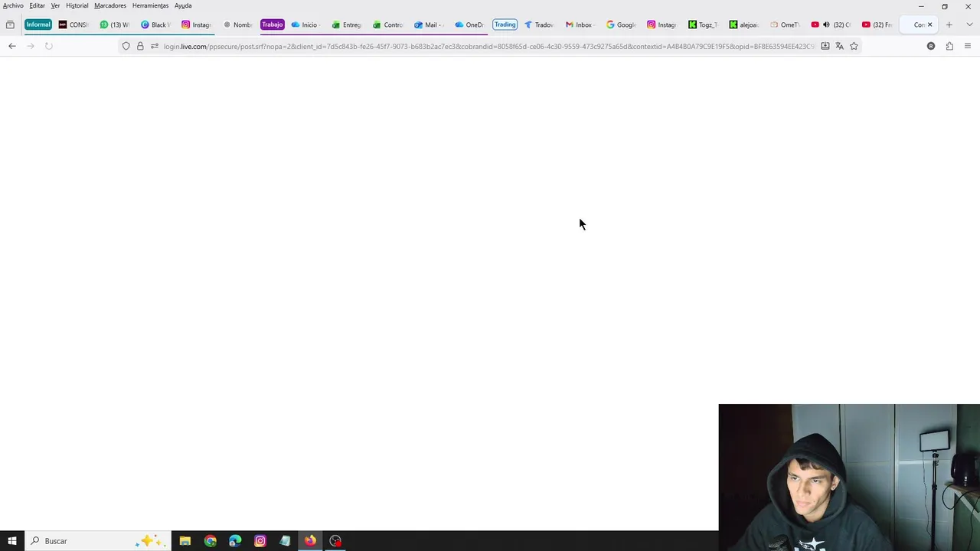This screenshot has height=551, width=980.
Task: Open the notepad-like taskbar app
Action: tap(285, 541)
